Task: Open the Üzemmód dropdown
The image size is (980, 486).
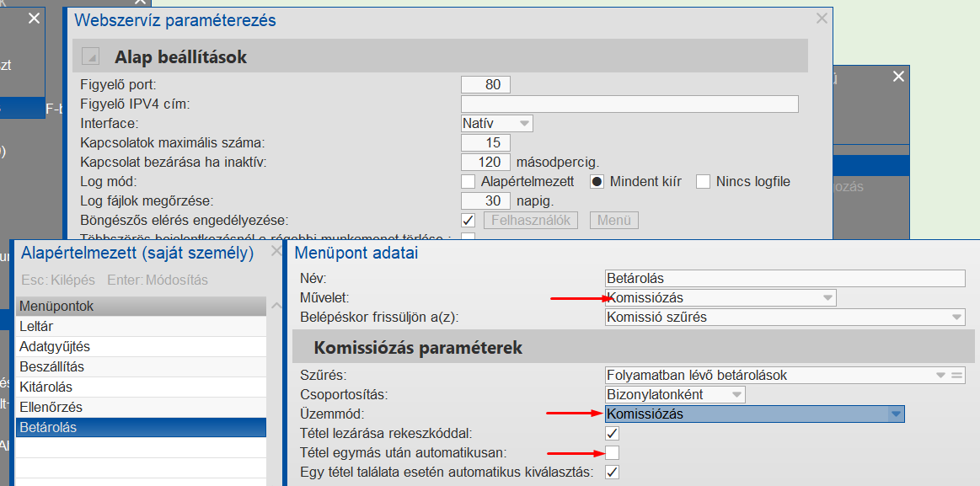Action: click(x=754, y=414)
